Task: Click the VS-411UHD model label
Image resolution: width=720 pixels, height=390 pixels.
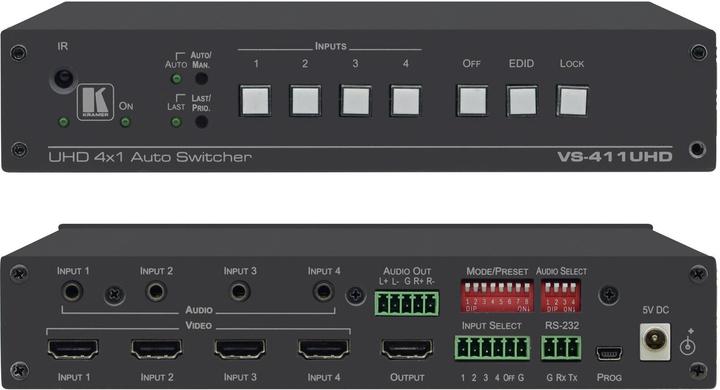Action: coord(614,157)
